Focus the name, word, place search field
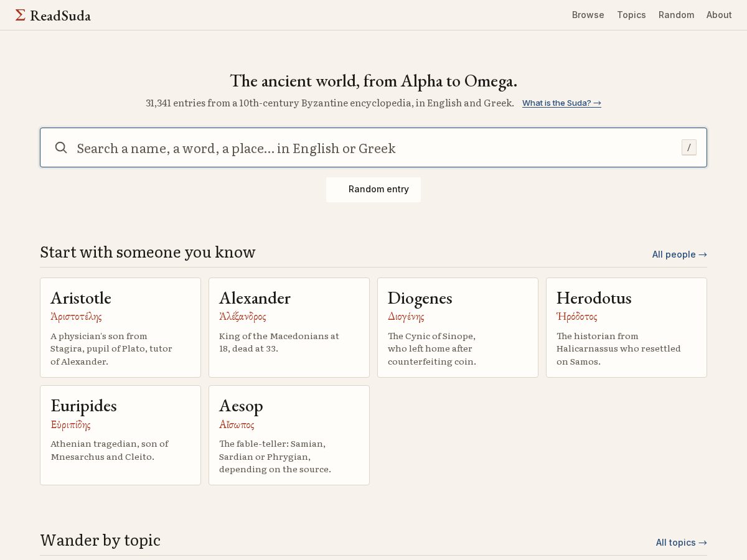The height and width of the screenshot is (560, 747). (374, 147)
